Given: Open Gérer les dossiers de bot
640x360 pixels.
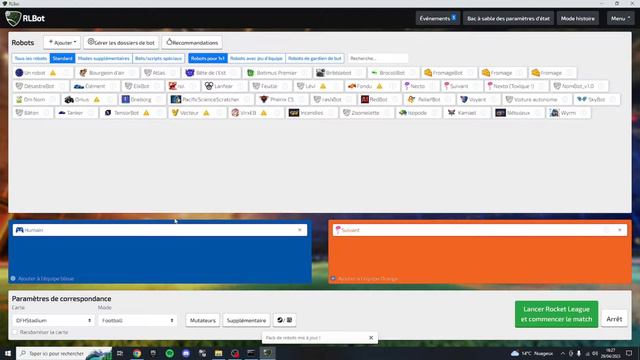Looking at the screenshot, I should coord(121,42).
